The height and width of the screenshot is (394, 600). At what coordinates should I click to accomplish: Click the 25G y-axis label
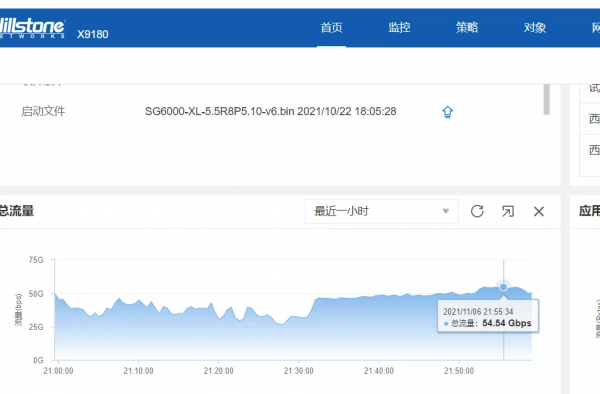pos(36,327)
